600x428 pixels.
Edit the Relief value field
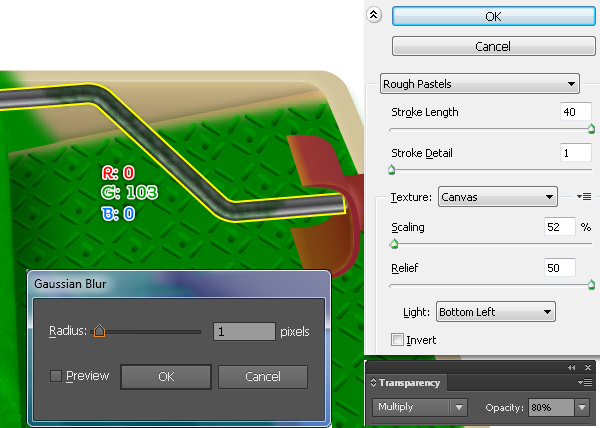click(x=560, y=268)
